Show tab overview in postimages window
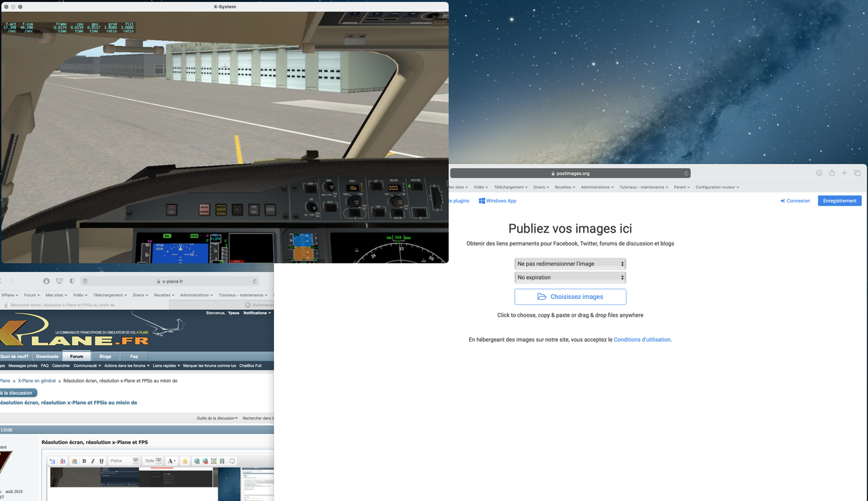Screen dimensions: 868x501 coord(857,173)
